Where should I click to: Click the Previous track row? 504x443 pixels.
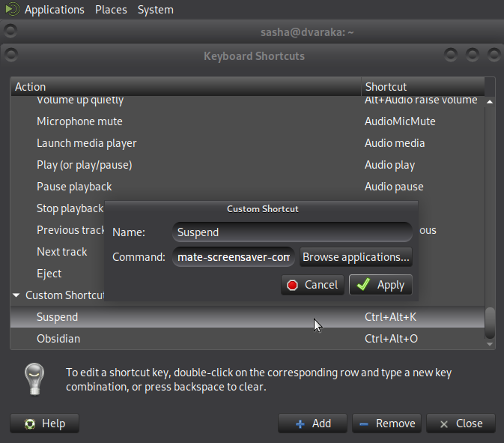click(70, 230)
